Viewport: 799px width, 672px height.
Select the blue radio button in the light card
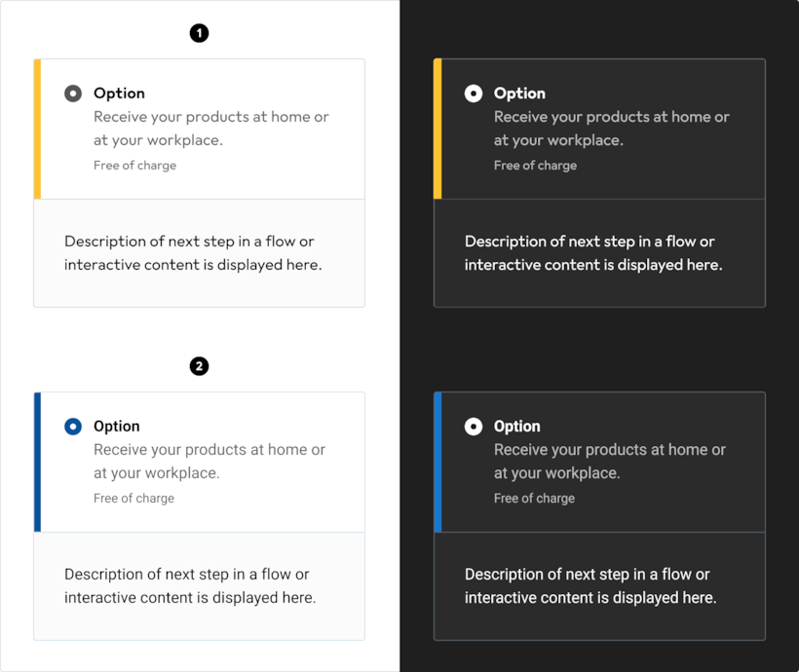73,427
